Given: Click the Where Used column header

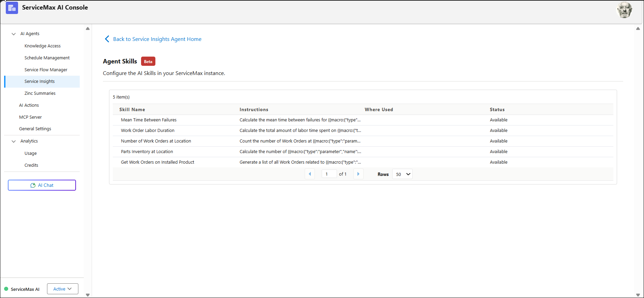Looking at the screenshot, I should [379, 109].
